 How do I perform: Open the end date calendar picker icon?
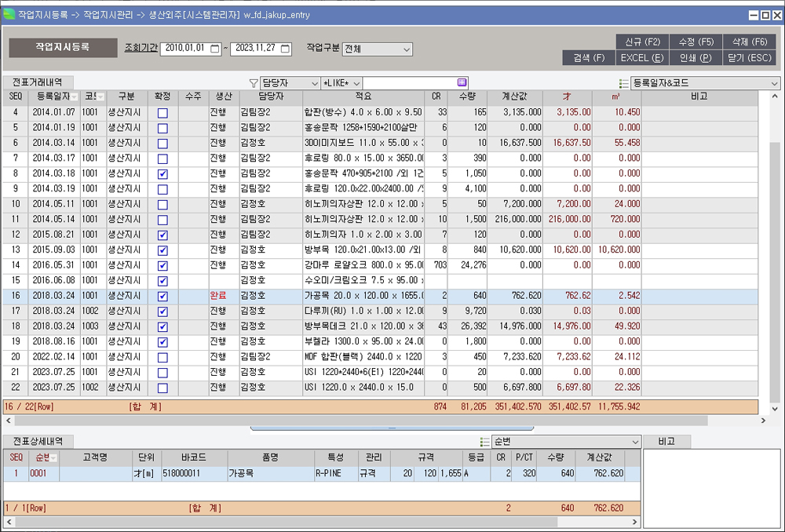[x=285, y=49]
